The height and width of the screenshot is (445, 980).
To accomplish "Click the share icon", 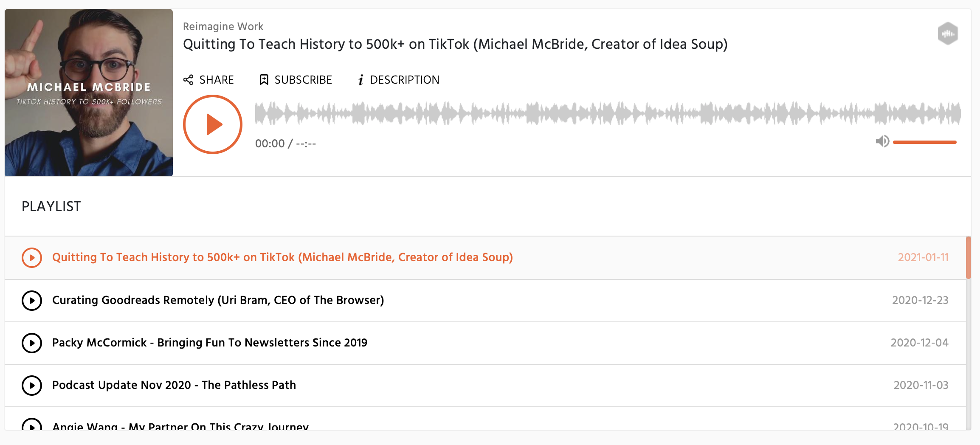I will [x=188, y=80].
